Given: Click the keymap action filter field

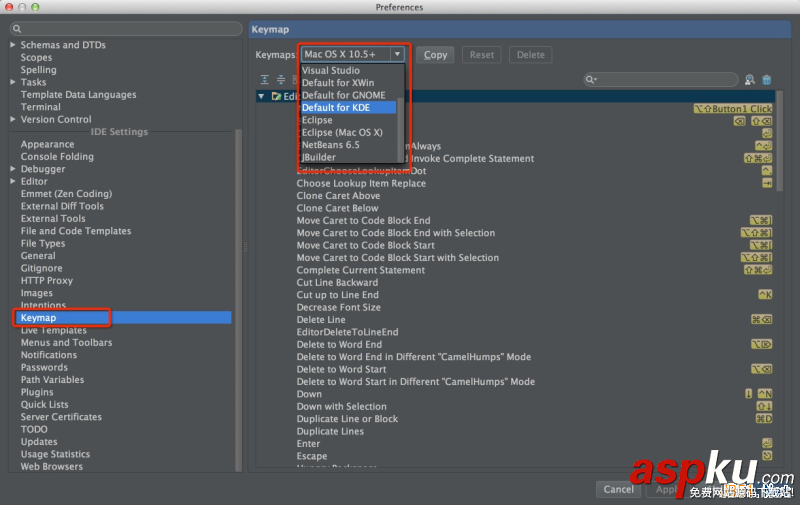Looking at the screenshot, I should pyautogui.click(x=661, y=80).
